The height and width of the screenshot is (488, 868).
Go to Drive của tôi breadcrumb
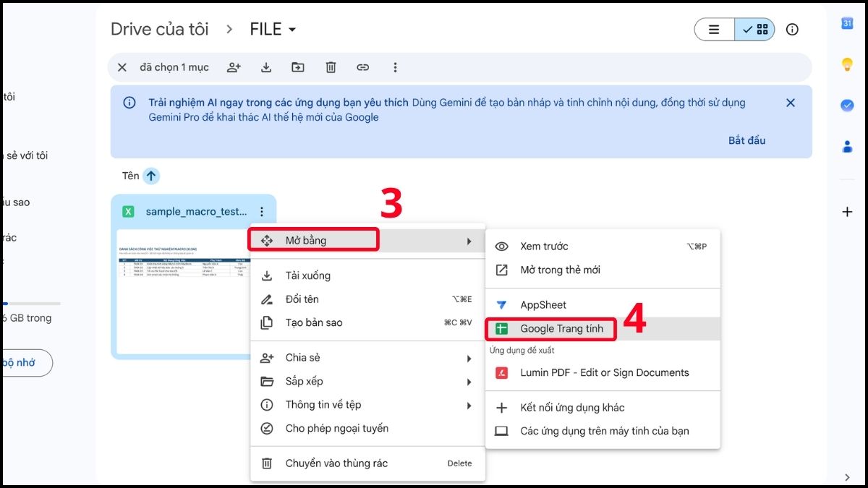160,30
